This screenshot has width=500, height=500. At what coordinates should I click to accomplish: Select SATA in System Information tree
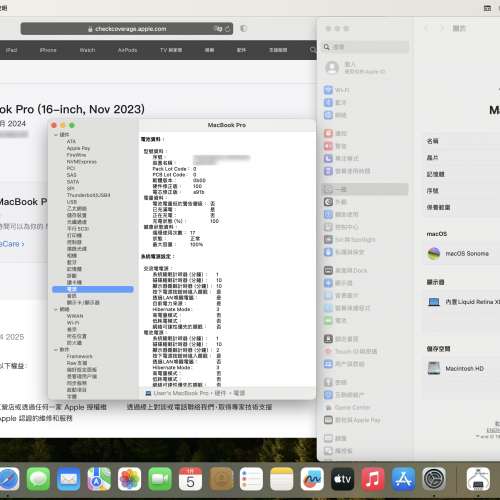click(x=73, y=182)
